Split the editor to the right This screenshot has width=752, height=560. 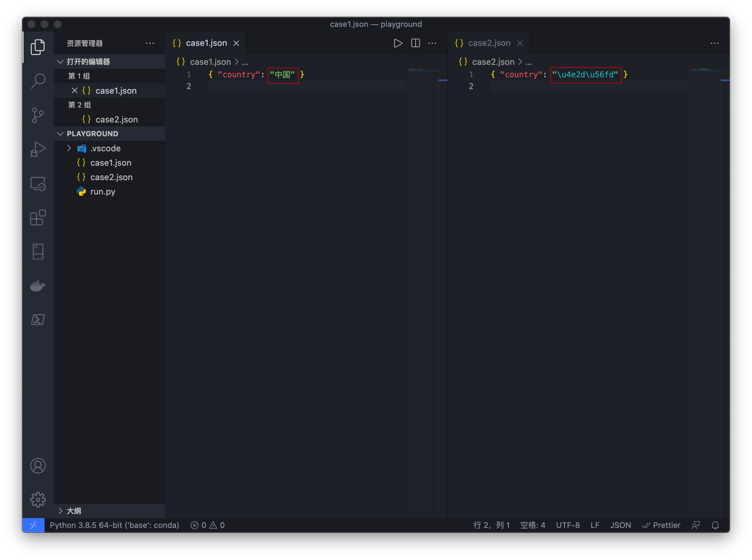[x=415, y=43]
